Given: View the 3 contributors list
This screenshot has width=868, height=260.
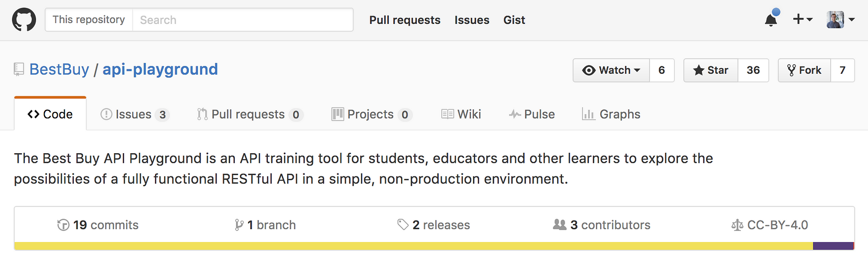Looking at the screenshot, I should [x=602, y=225].
